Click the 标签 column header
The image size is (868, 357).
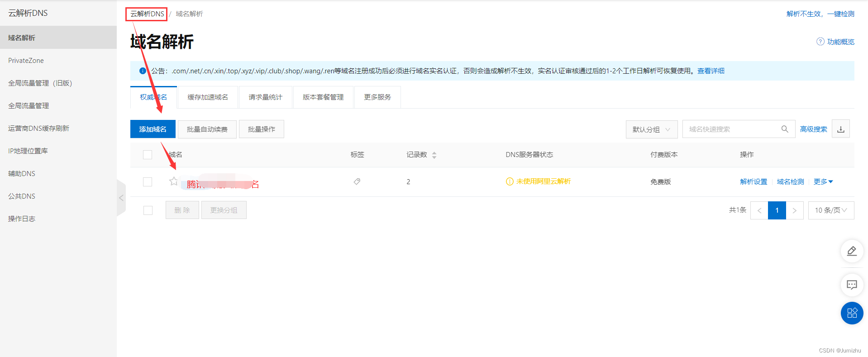[x=358, y=155]
